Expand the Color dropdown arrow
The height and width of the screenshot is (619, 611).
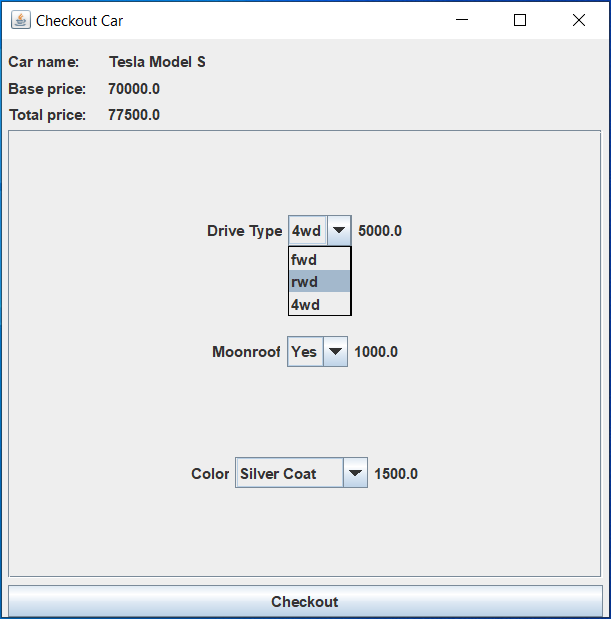point(355,473)
